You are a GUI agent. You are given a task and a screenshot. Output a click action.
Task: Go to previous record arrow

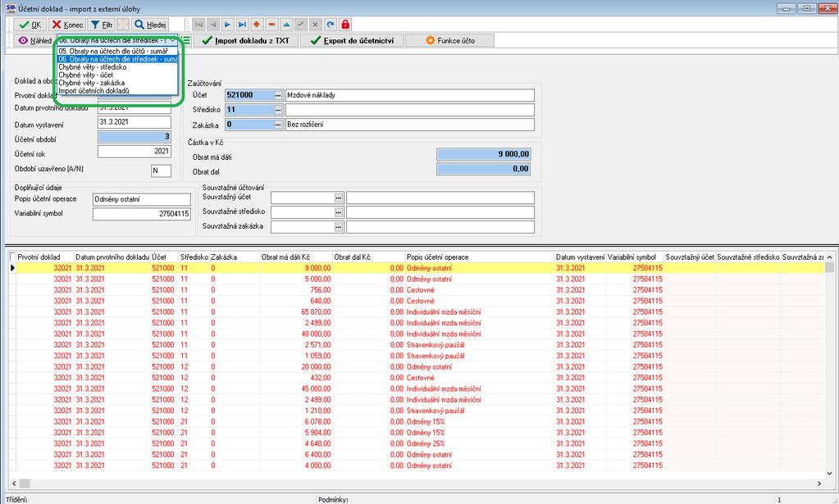pos(213,25)
